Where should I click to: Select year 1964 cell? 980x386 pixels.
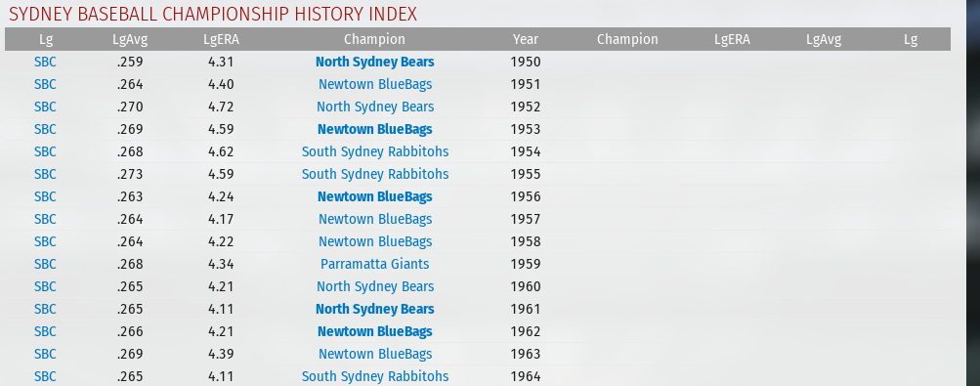[526, 376]
